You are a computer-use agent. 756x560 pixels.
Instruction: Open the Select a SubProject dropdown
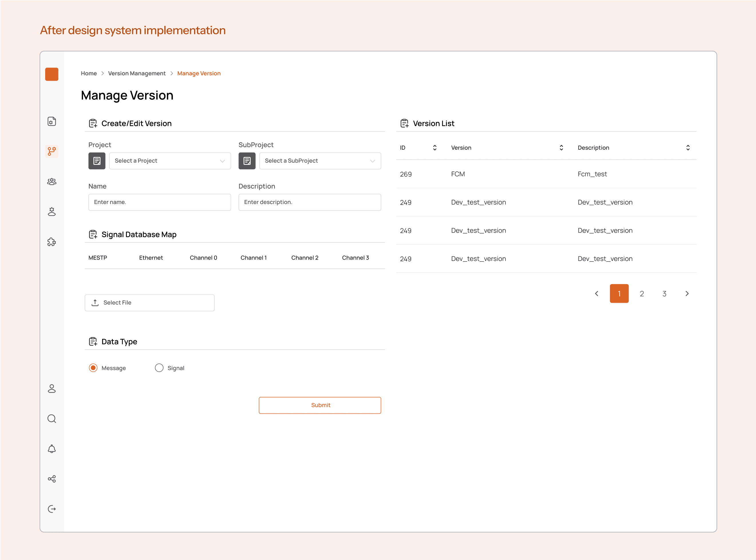coord(320,161)
